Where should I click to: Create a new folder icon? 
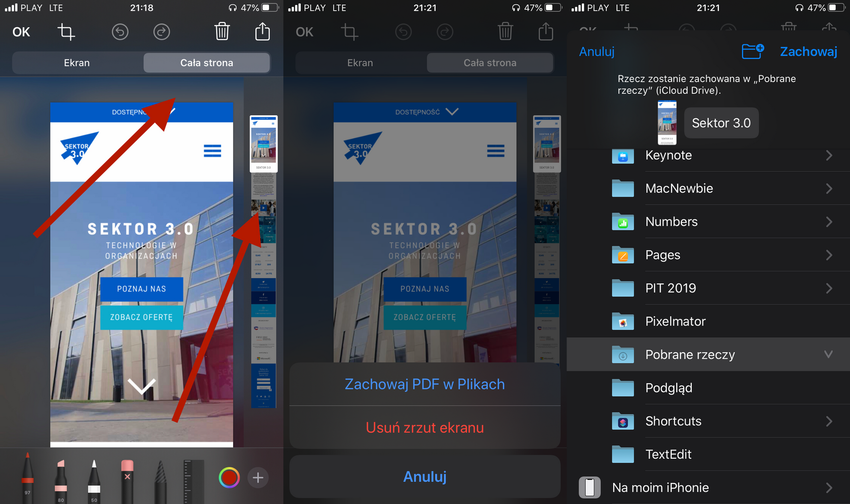[x=752, y=51]
